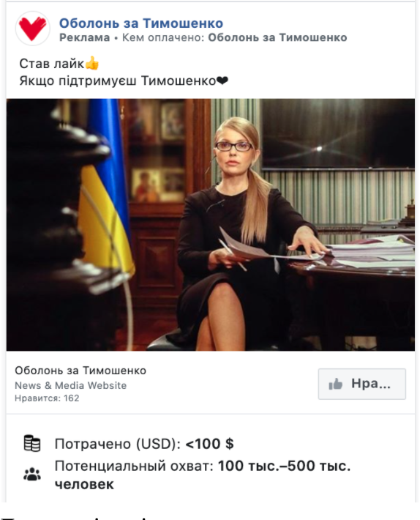Click the Оболонь за Тимошенко name under photo

tap(80, 371)
